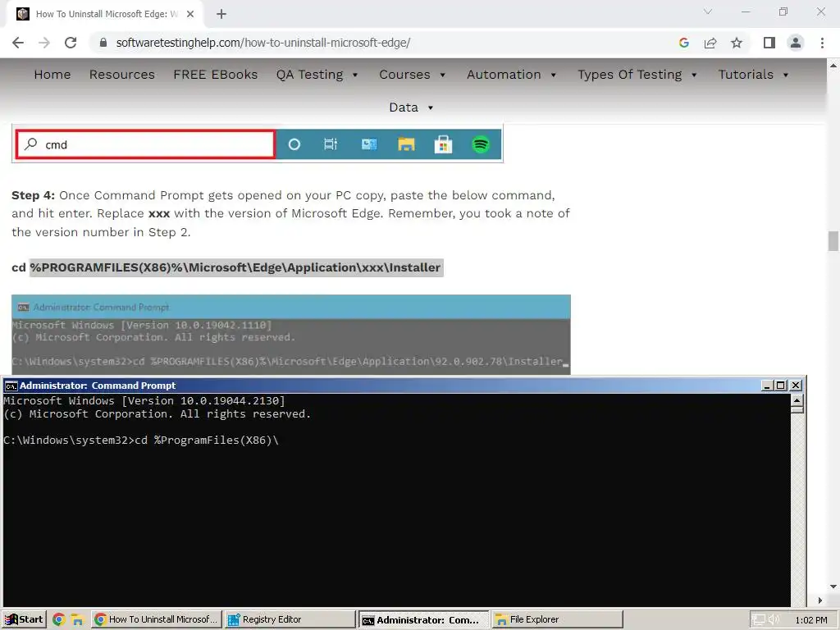Expand the Types Of Testing dropdown
This screenshot has height=630, width=840.
coord(637,75)
